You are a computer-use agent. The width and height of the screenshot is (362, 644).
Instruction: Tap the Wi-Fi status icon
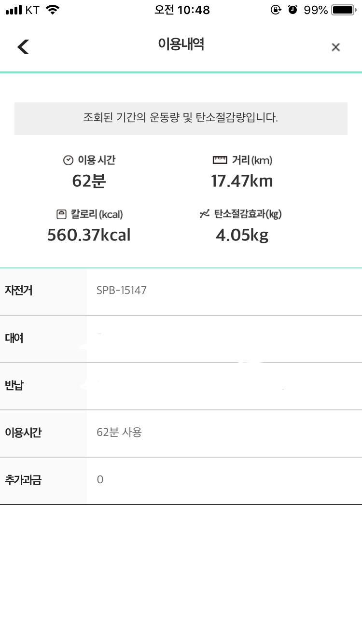pos(53,10)
